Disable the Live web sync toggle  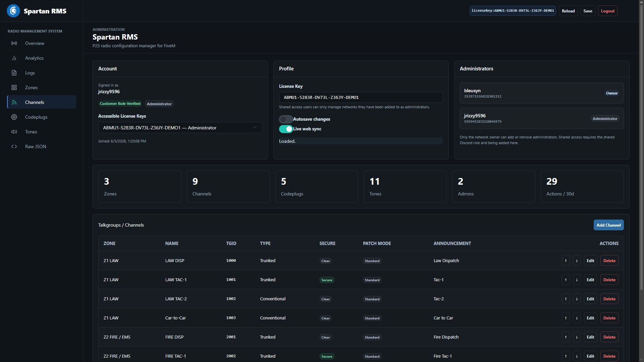point(286,129)
